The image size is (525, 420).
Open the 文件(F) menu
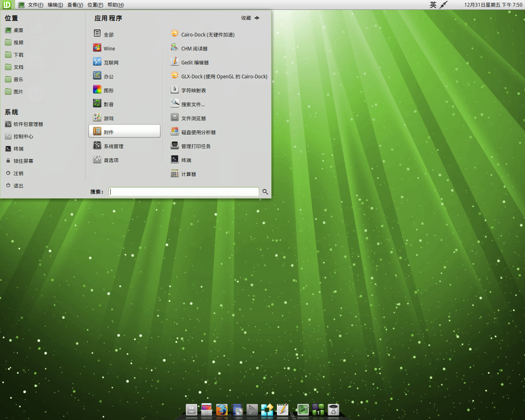36,5
